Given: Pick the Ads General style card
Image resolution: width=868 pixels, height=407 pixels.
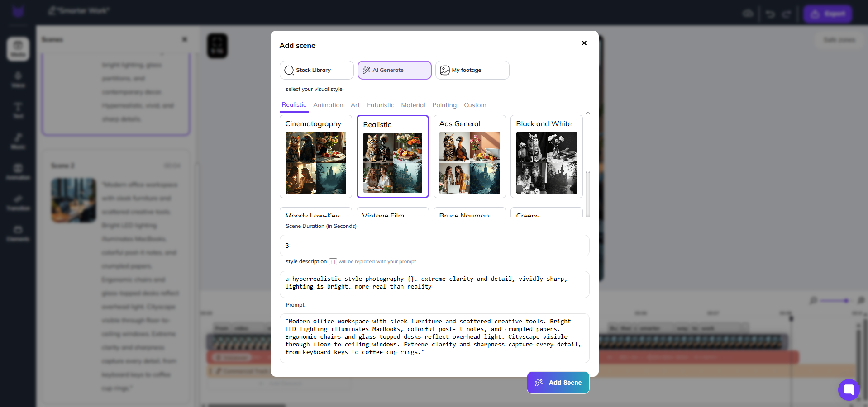Looking at the screenshot, I should click(x=470, y=156).
